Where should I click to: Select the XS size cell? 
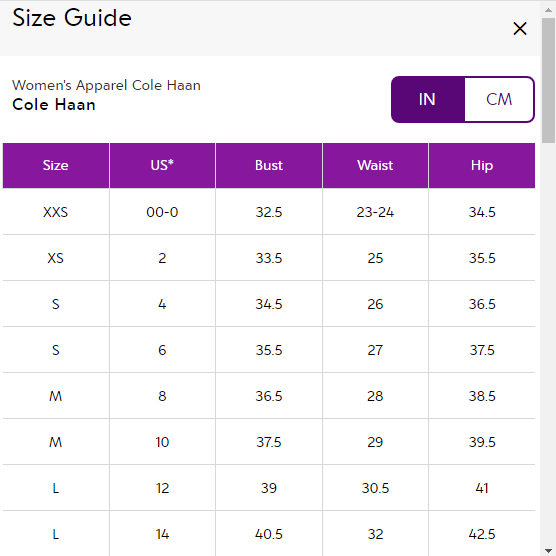(56, 258)
